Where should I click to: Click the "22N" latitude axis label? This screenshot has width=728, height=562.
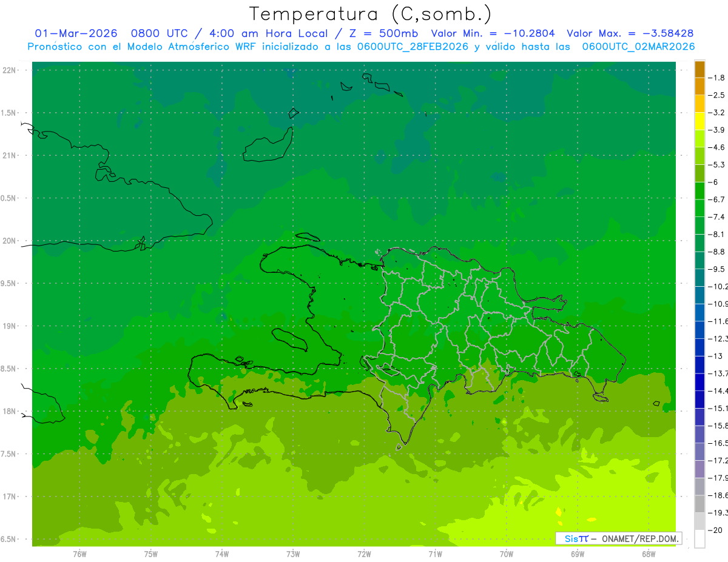9,70
